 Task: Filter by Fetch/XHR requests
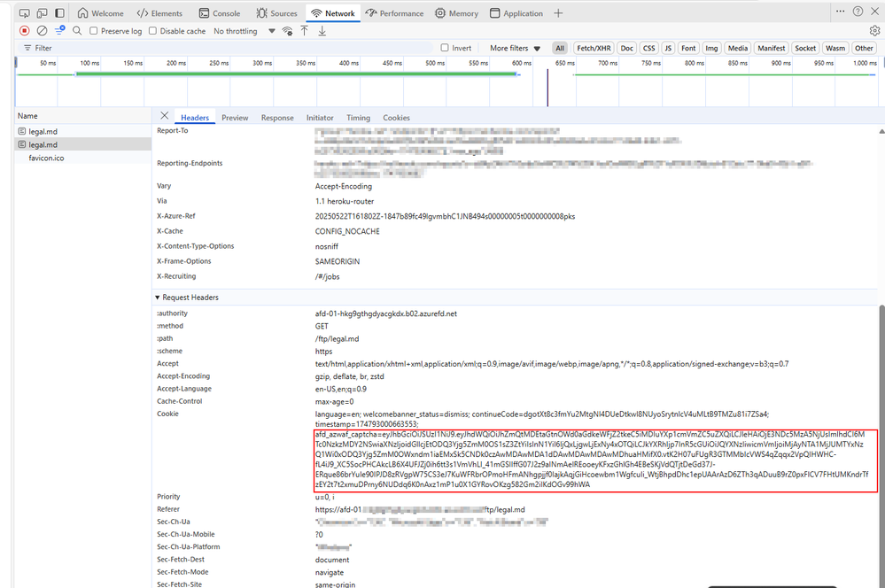(x=594, y=48)
